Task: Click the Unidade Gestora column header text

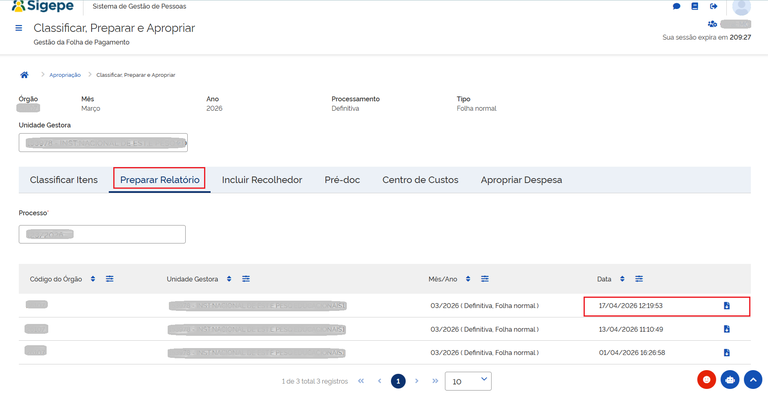Action: (x=192, y=279)
